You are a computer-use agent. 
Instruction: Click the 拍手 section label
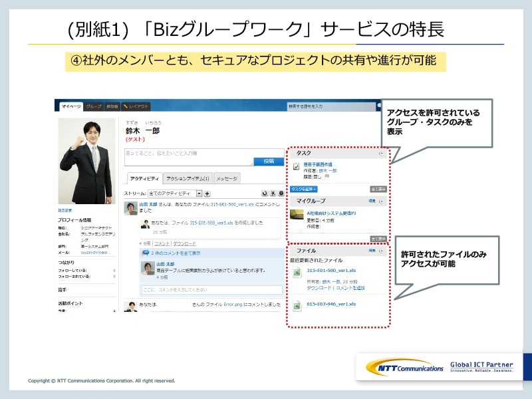coord(62,290)
